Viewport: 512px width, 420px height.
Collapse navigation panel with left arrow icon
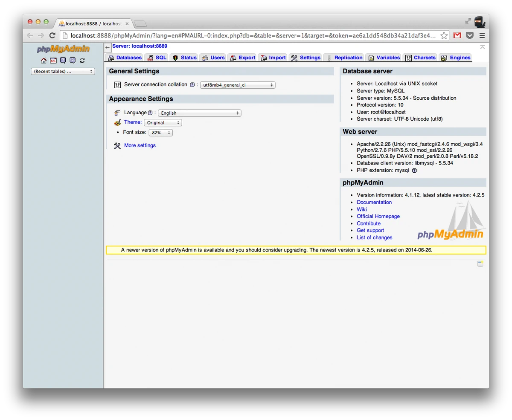point(108,47)
